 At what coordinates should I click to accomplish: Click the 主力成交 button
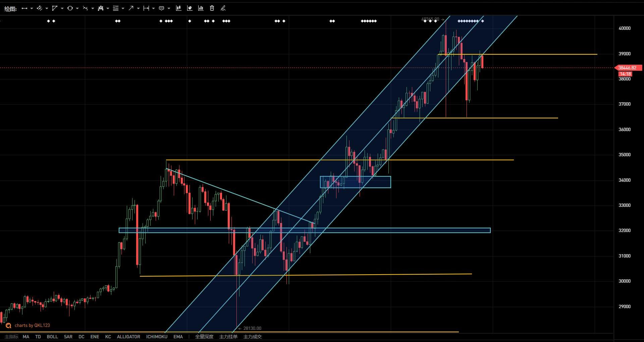252,337
